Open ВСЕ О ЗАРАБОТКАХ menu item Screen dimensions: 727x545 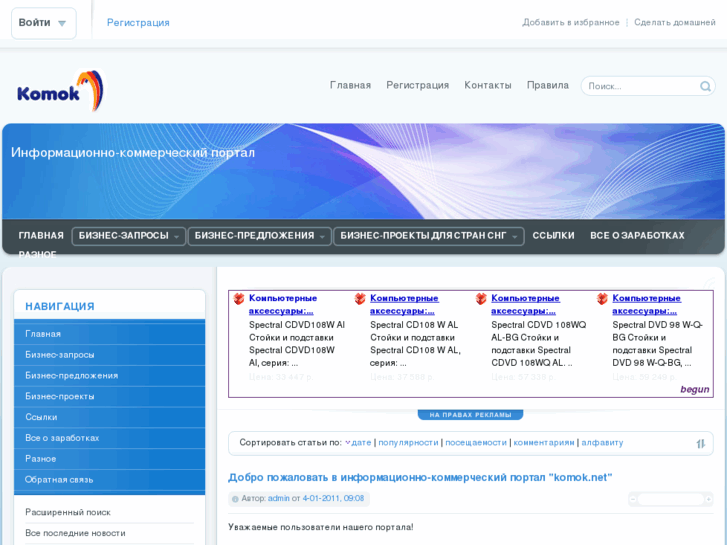click(x=637, y=236)
